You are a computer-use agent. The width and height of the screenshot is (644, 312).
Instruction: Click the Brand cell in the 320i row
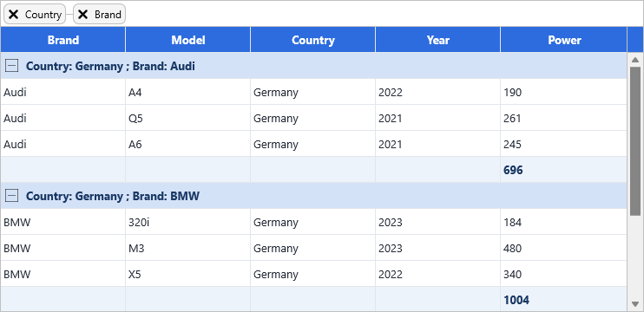pos(63,222)
